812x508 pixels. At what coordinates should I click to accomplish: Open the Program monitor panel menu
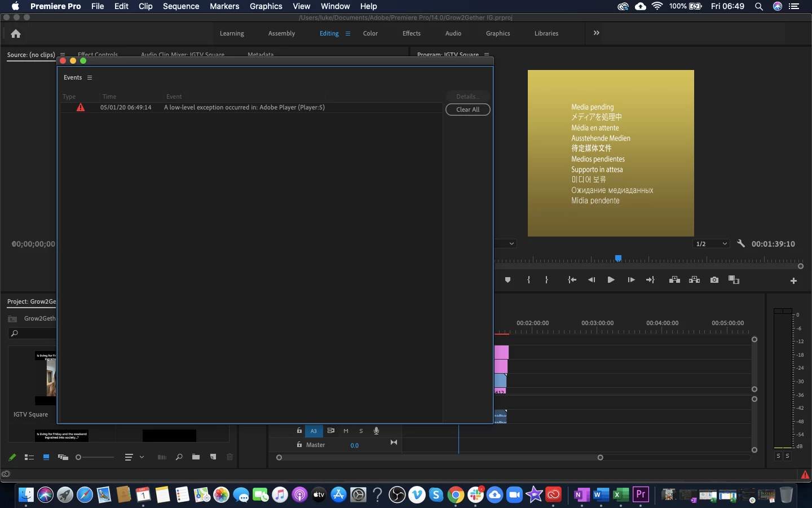point(486,55)
